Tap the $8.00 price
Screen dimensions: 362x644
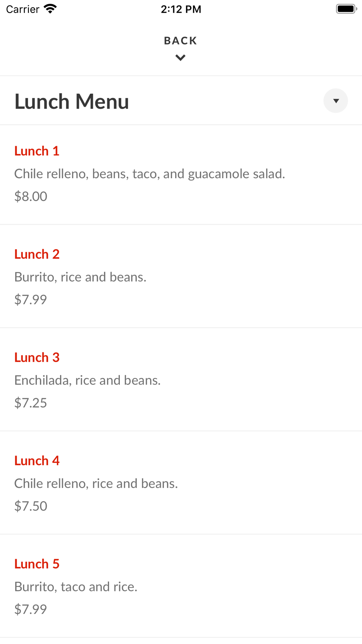pyautogui.click(x=31, y=196)
